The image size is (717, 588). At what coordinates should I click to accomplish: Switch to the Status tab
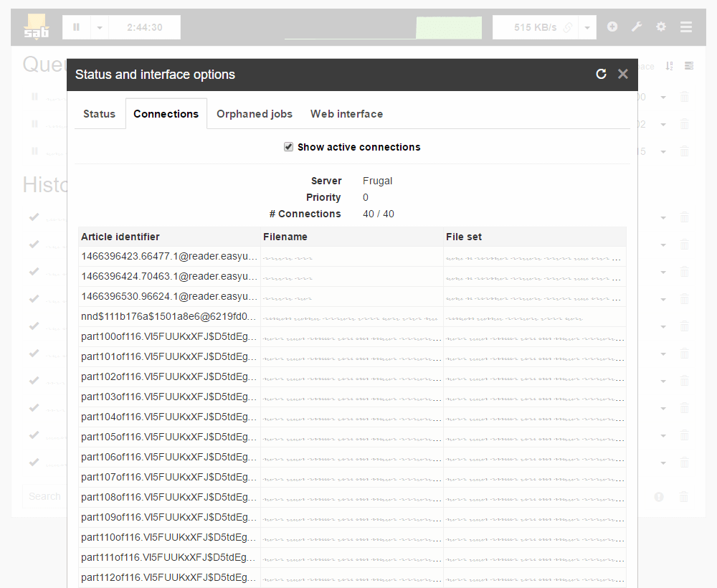[x=99, y=114]
